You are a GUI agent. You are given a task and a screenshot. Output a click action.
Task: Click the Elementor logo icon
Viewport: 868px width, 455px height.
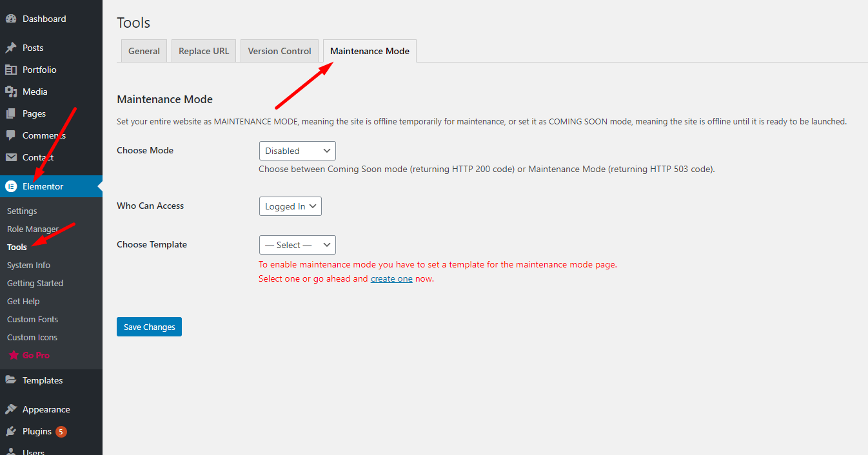pyautogui.click(x=11, y=187)
